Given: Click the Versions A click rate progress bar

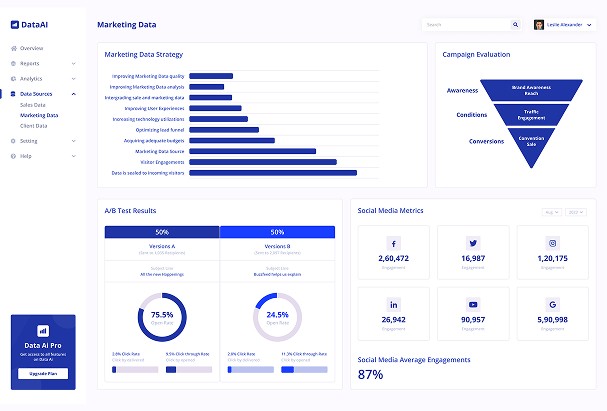Looking at the screenshot, I should click(135, 370).
